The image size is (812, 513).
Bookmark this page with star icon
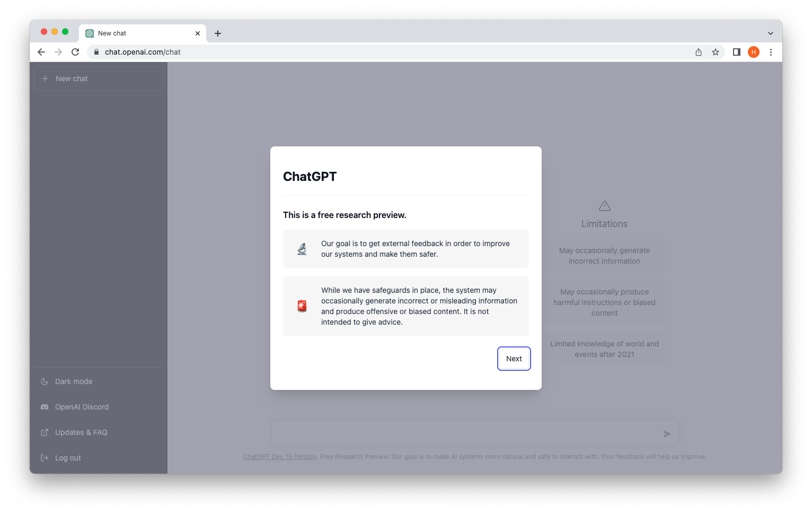pos(716,52)
